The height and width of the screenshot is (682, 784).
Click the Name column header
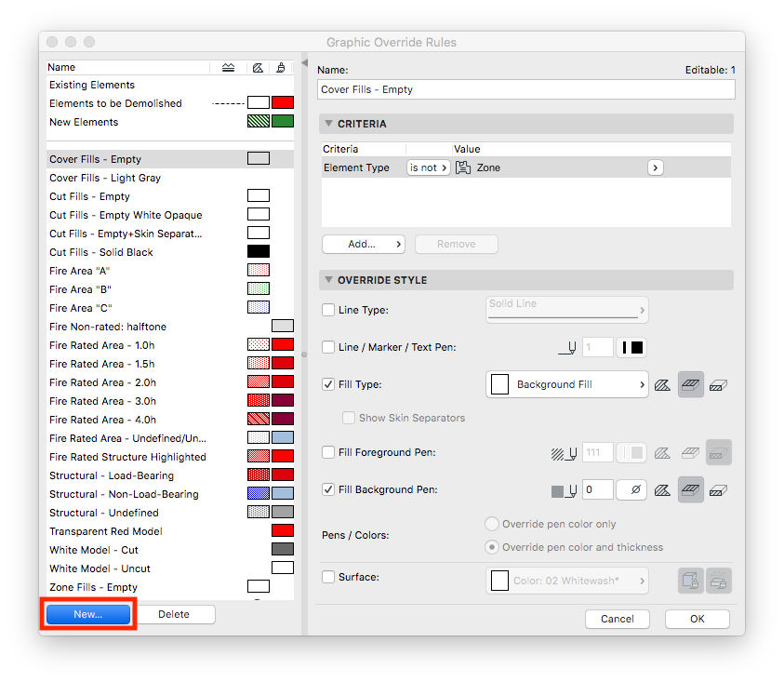click(x=128, y=68)
